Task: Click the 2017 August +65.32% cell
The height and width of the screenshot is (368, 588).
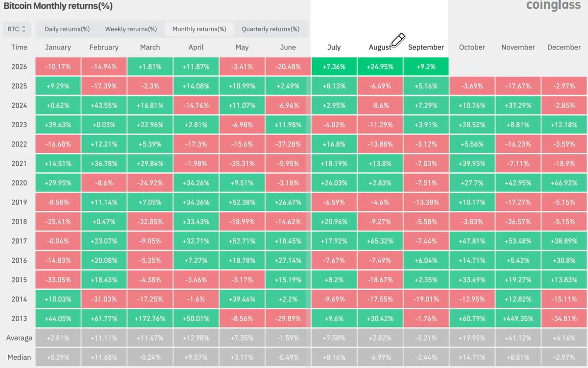Action: (380, 241)
